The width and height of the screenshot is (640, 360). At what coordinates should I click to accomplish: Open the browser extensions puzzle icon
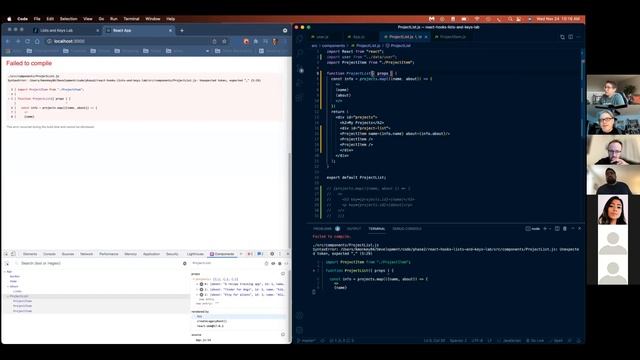256,41
